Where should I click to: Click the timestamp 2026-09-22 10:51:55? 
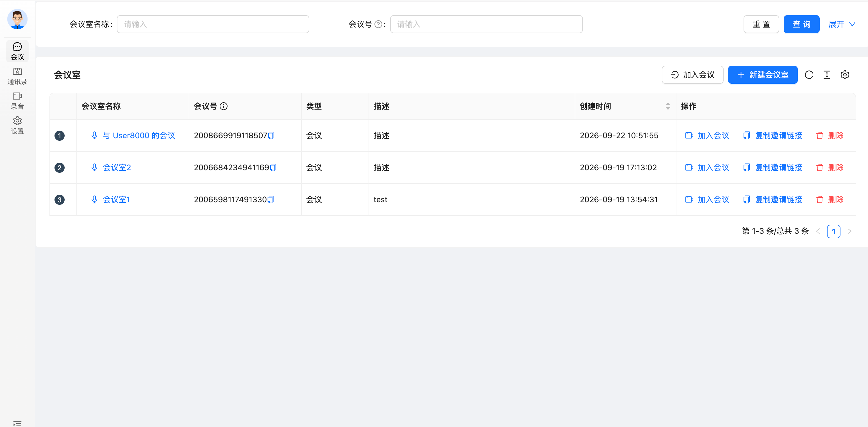click(x=619, y=135)
